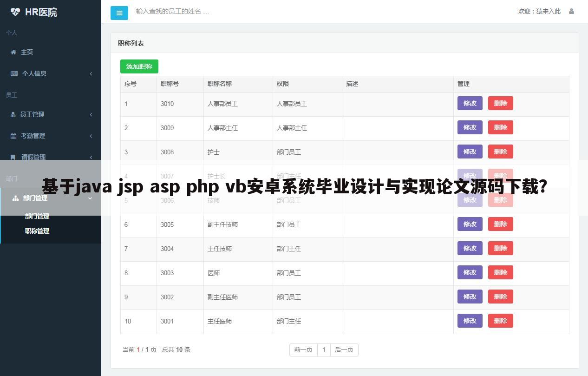Open the 员工管理 sidebar menu
Screen dimensions: 588x376
tap(51, 114)
